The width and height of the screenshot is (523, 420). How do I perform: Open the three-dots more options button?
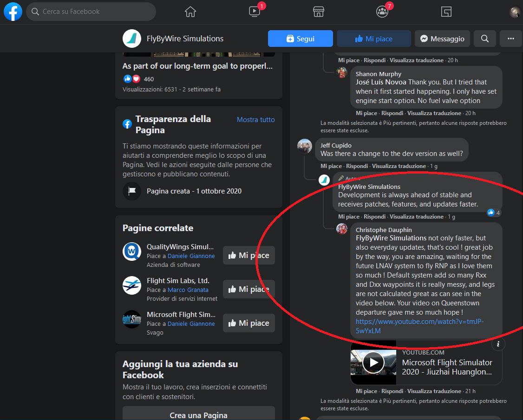[510, 39]
